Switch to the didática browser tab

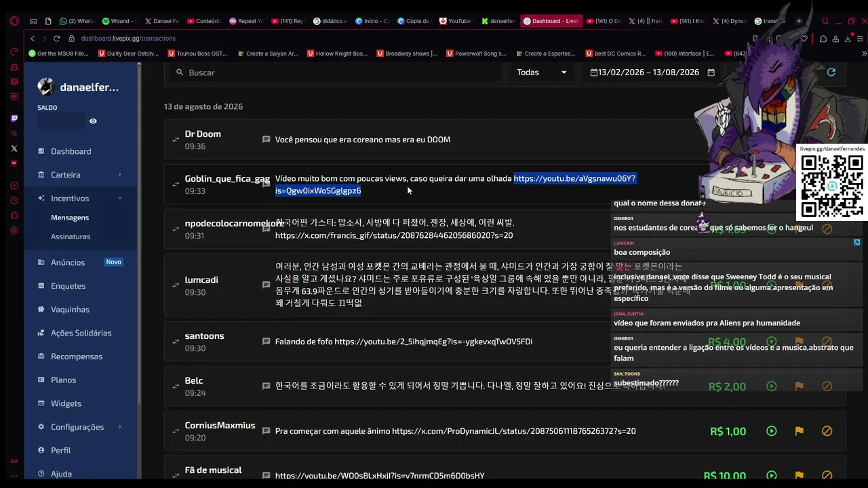(330, 21)
